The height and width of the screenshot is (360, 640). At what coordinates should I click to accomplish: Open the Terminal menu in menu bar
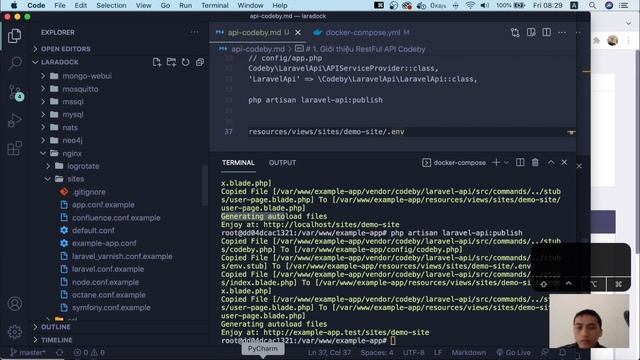(214, 5)
